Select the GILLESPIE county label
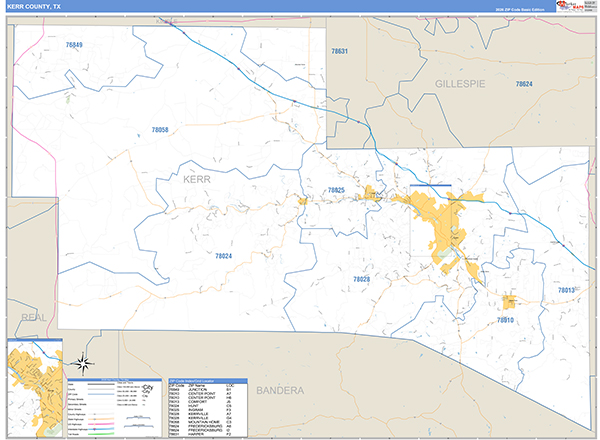The height and width of the screenshot is (440, 600). click(459, 86)
